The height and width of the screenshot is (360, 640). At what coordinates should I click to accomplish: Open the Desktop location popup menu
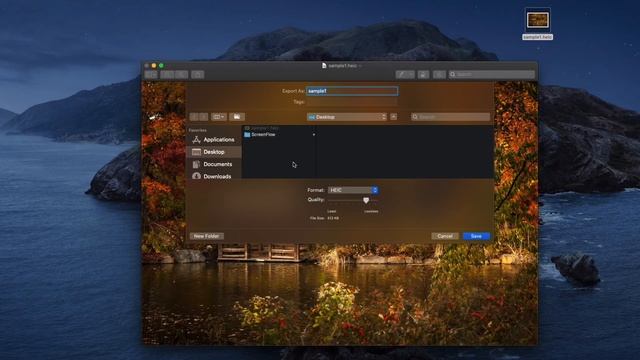tap(347, 117)
